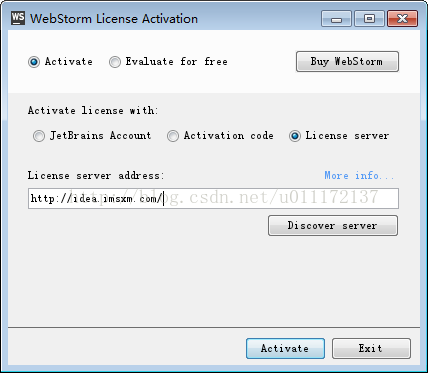Exit the license activation dialog
Image resolution: width=428 pixels, height=373 pixels.
coord(371,348)
